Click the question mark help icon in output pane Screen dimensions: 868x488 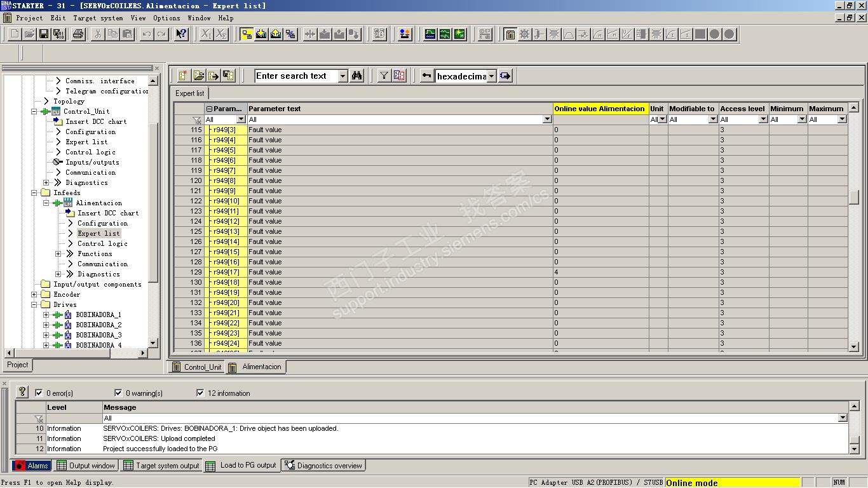[22, 392]
